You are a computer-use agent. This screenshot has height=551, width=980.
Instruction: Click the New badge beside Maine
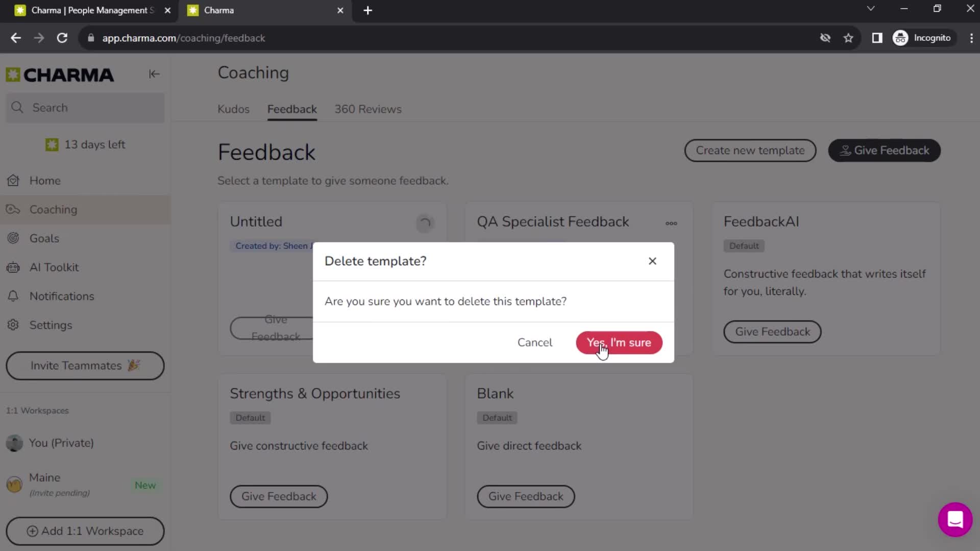tap(145, 485)
